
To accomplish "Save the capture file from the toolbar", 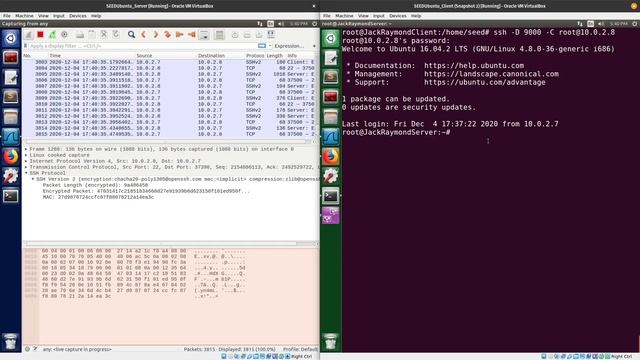I will coord(92,35).
